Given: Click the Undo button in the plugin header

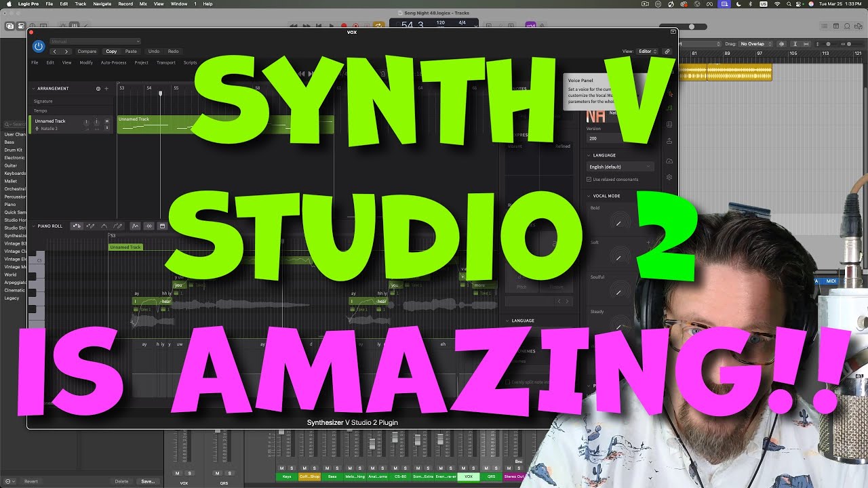Looking at the screenshot, I should (x=153, y=51).
